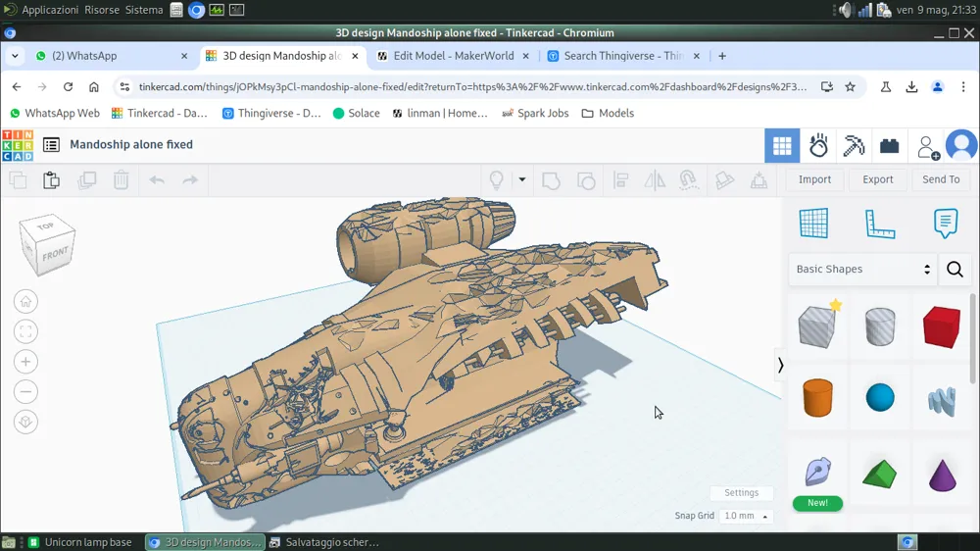The height and width of the screenshot is (551, 980).
Task: Click the Delete trash icon
Action: coord(122,180)
